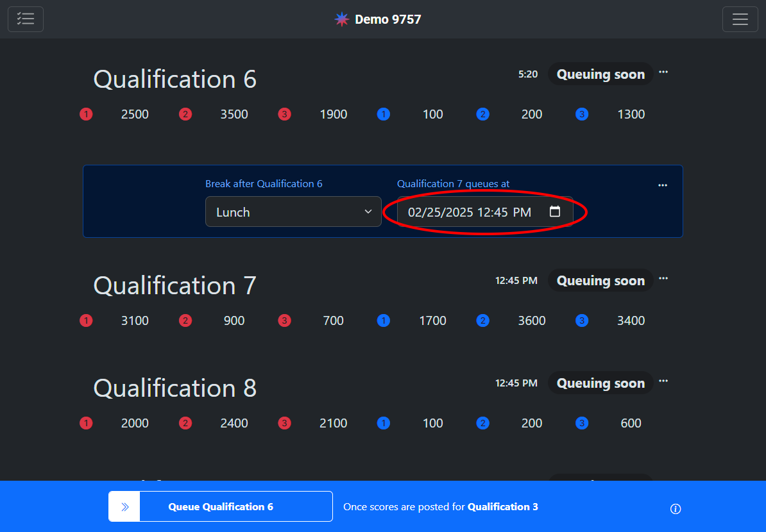
Task: Click the Demo 9757 starburst logo
Action: pyautogui.click(x=342, y=19)
